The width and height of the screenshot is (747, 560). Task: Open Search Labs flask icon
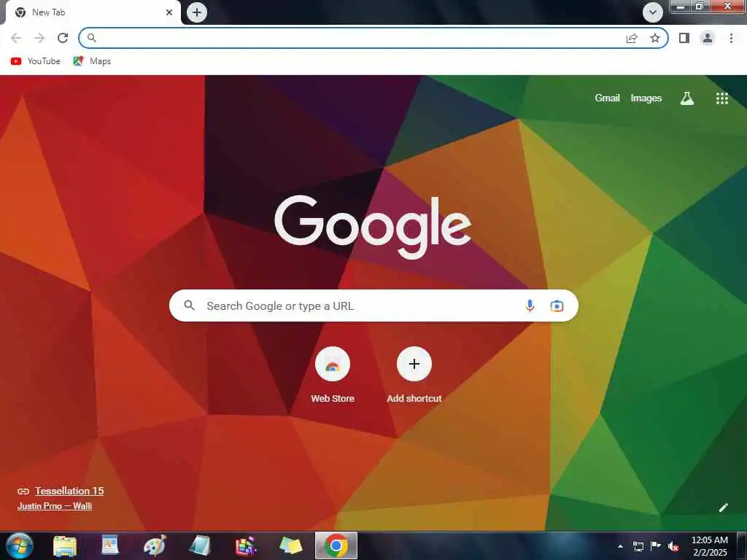coord(686,98)
